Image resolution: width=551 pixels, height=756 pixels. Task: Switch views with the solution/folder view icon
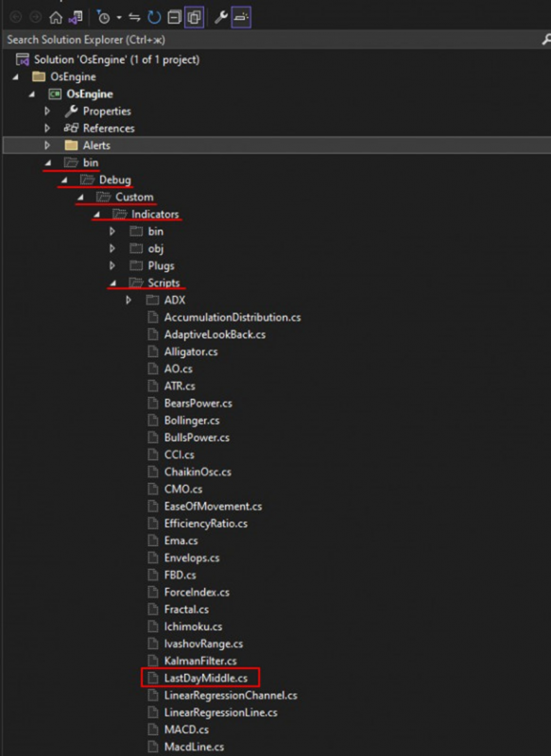click(76, 18)
